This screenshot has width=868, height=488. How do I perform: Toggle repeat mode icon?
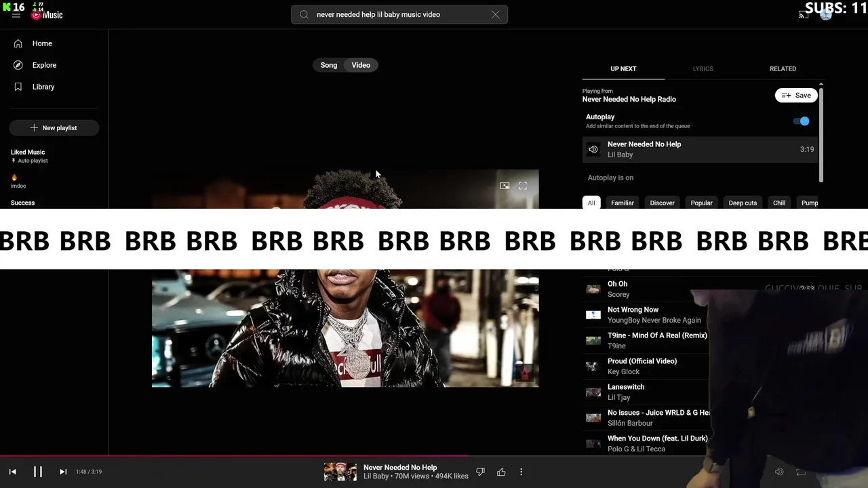(x=801, y=472)
